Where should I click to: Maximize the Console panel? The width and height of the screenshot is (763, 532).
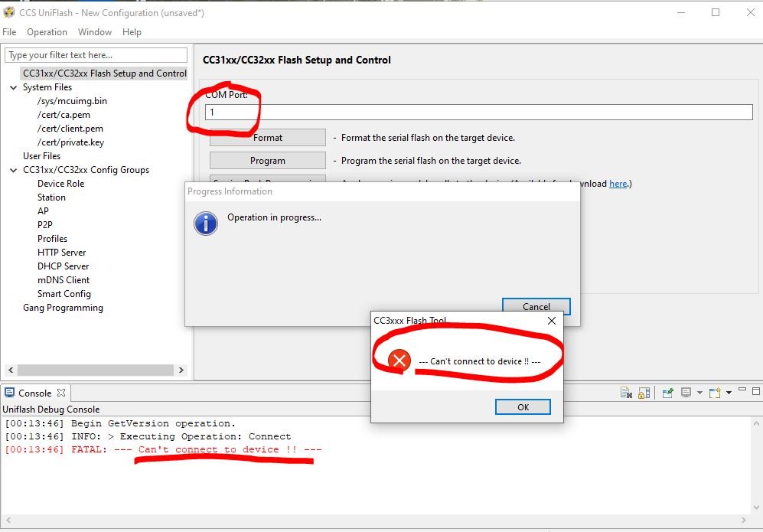pos(755,391)
